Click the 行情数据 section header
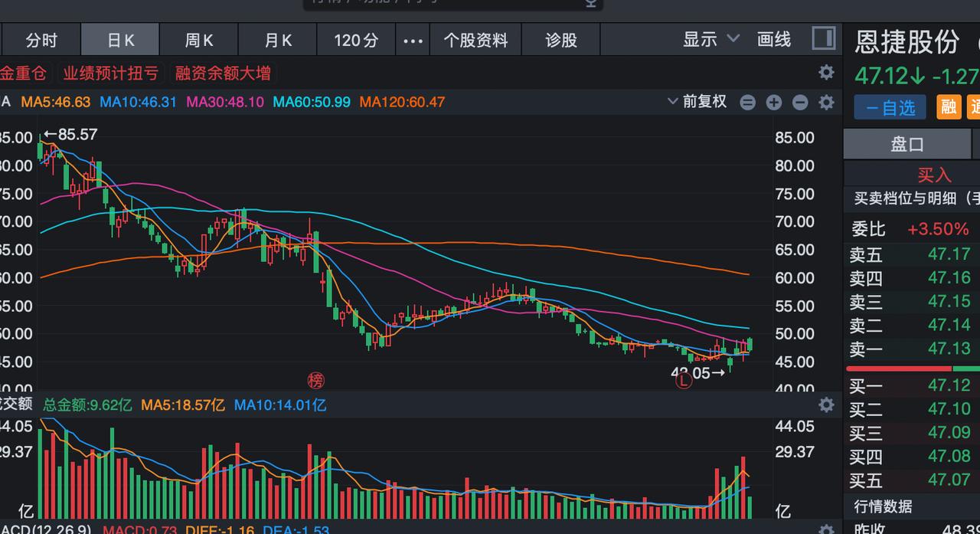The height and width of the screenshot is (534, 980). click(x=883, y=506)
